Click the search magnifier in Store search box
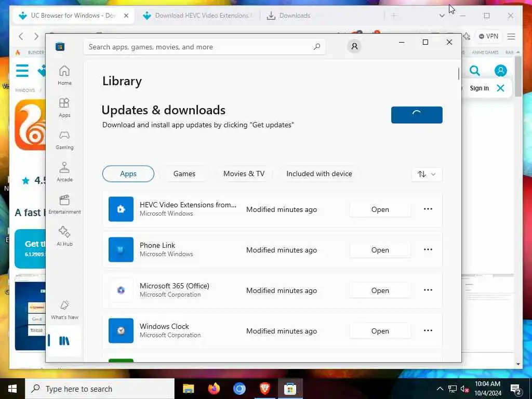Viewport: 532px width, 399px height. [x=317, y=47]
